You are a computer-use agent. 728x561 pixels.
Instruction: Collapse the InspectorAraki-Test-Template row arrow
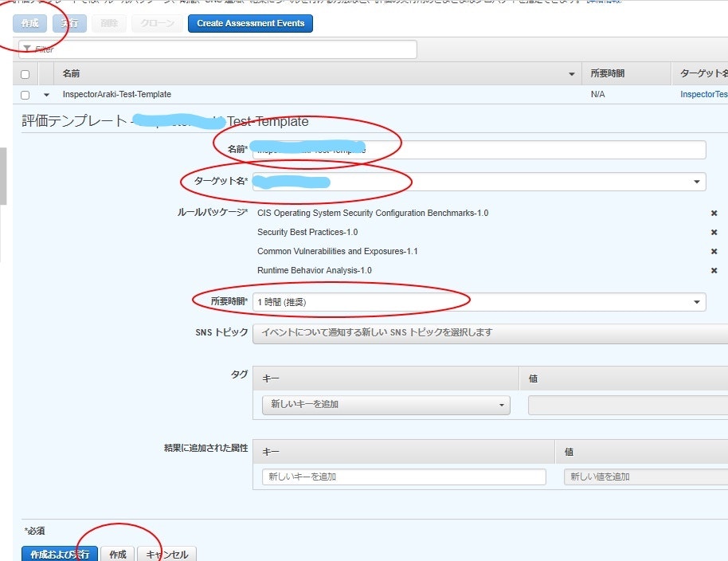pyautogui.click(x=46, y=95)
